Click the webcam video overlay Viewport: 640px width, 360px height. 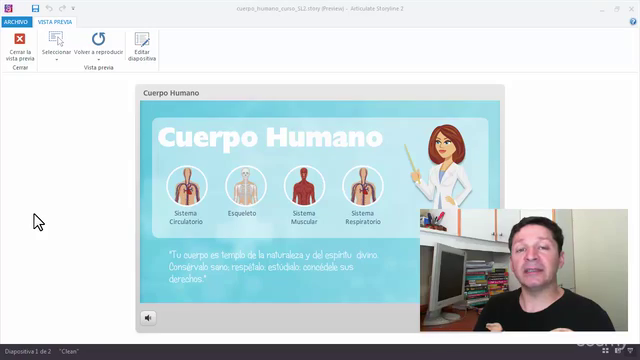tap(524, 270)
